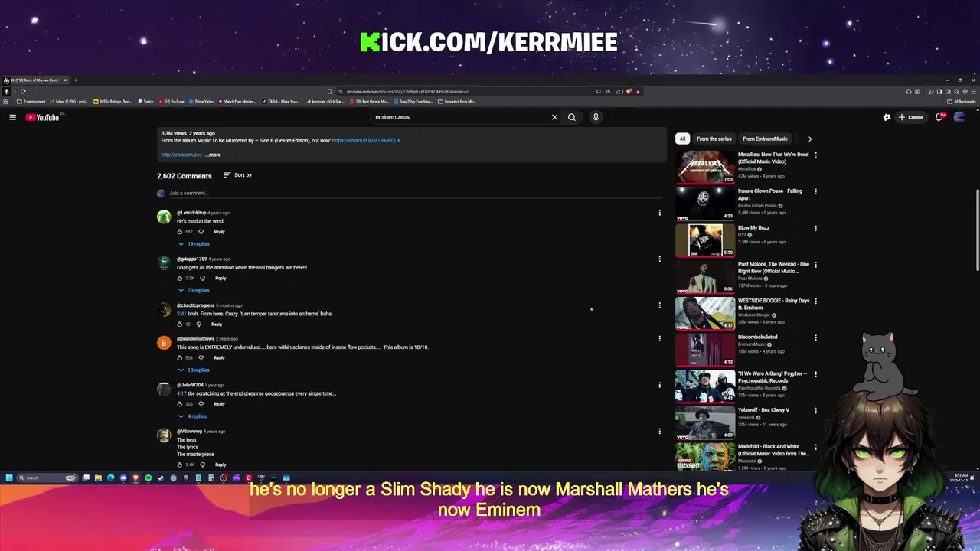Expand 13 replies under @brandonmathews
Screen dimensions: 980x551
[x=194, y=370]
